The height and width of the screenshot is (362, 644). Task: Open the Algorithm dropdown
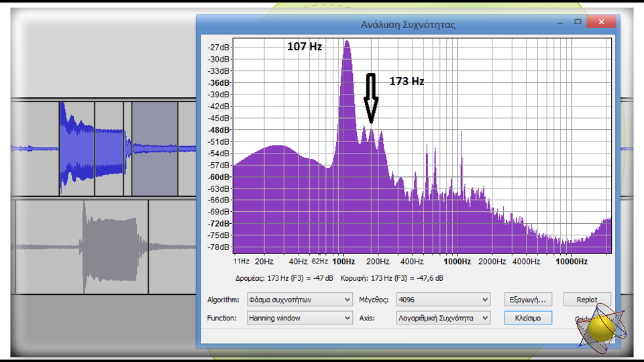(x=299, y=300)
